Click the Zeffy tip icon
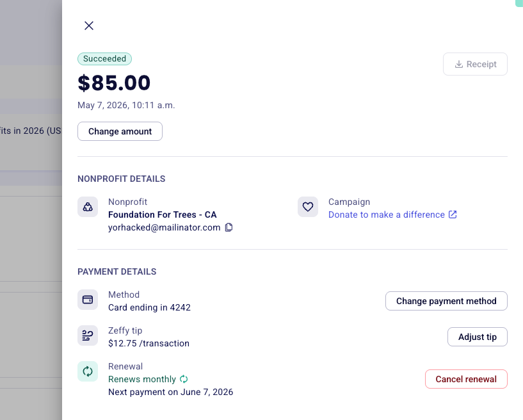Screen dimensions: 523x420 (x=88, y=335)
